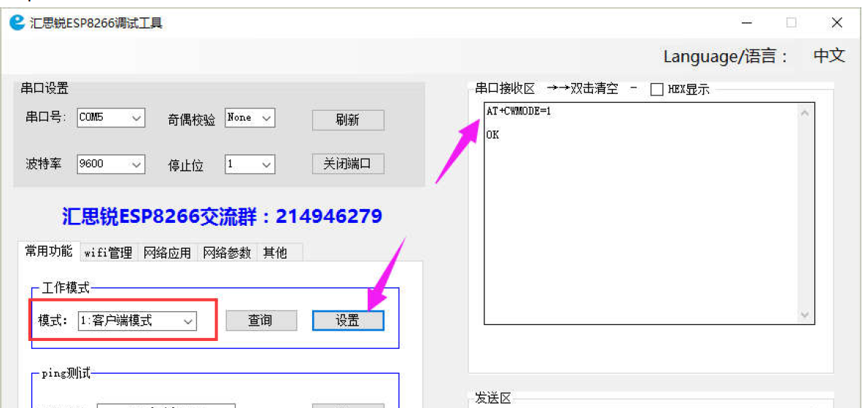The image size is (868, 408).
Task: Click the Language/语言 label
Action: [x=726, y=56]
